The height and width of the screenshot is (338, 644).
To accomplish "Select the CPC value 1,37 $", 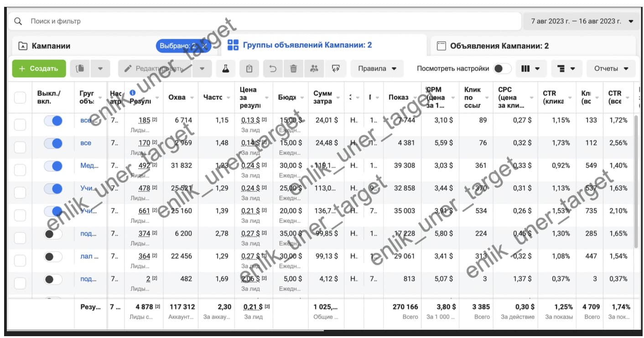I will [x=522, y=279].
